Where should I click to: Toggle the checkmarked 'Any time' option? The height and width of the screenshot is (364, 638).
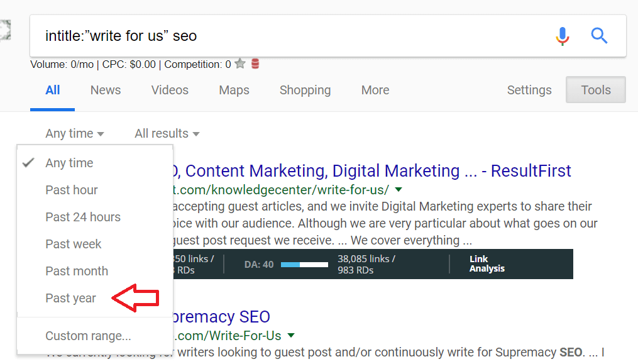point(69,163)
